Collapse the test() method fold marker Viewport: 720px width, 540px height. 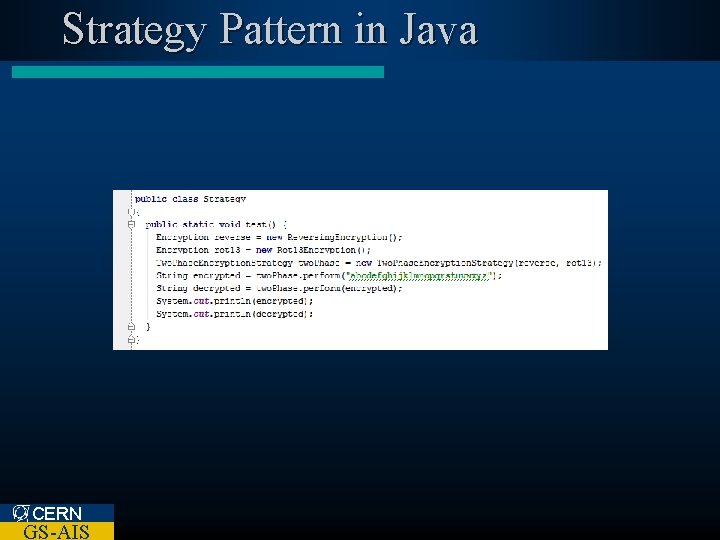tap(132, 224)
